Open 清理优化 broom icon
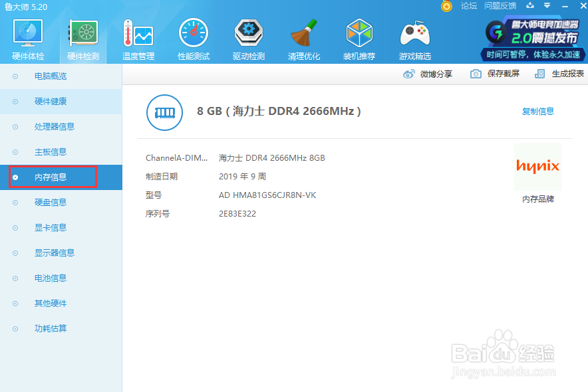 [x=304, y=39]
